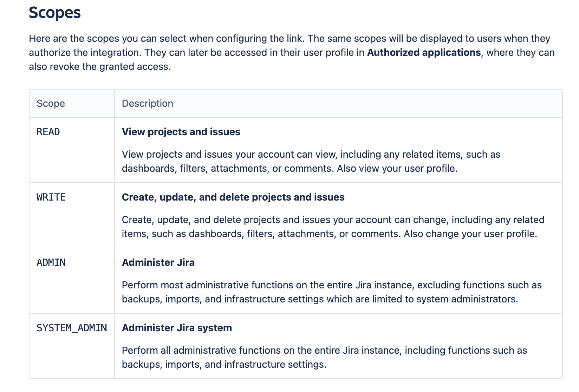Click the Administer Jira system title
The width and height of the screenshot is (579, 392).
point(177,328)
